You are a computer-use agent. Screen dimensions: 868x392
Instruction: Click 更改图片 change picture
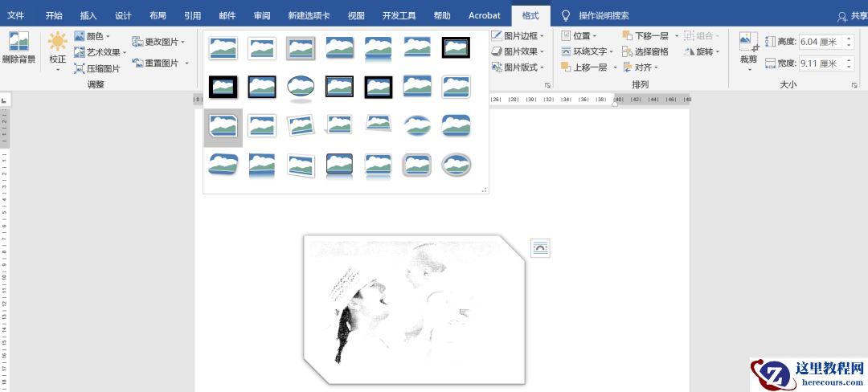click(158, 42)
